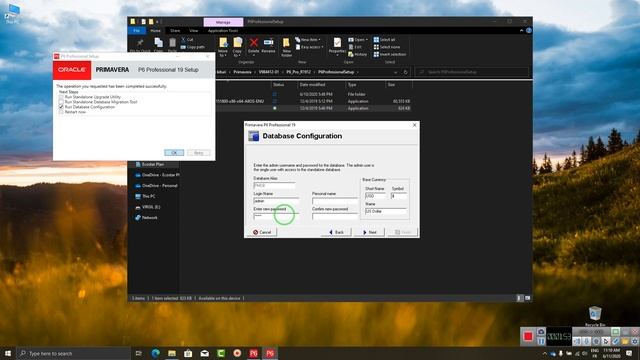Select Network in navigation pane
This screenshot has height=360, width=640.
point(147,218)
